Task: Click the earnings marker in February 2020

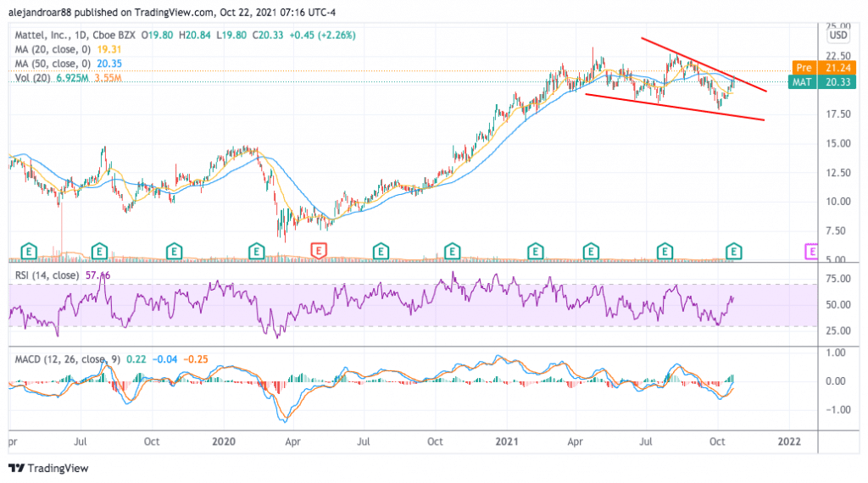Action: click(256, 251)
